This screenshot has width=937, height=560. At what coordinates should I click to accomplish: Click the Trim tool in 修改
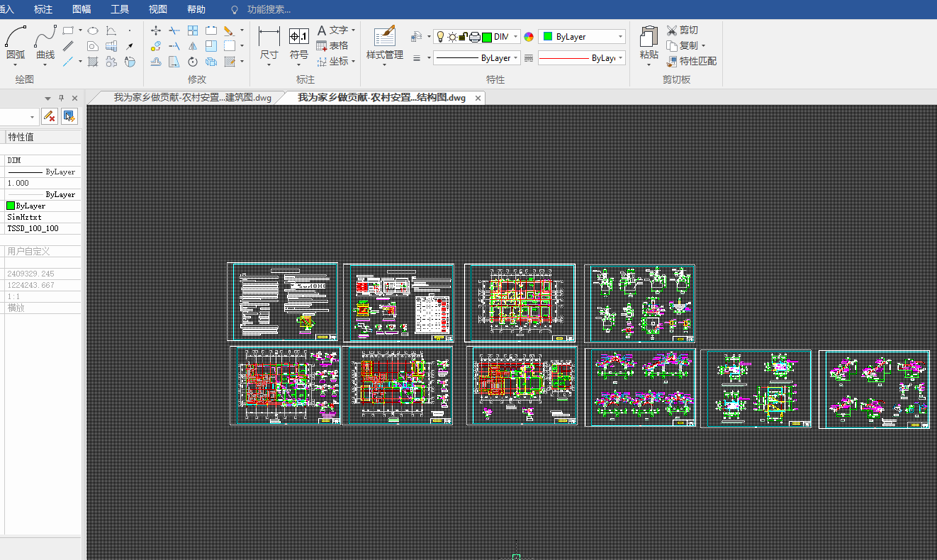click(174, 30)
